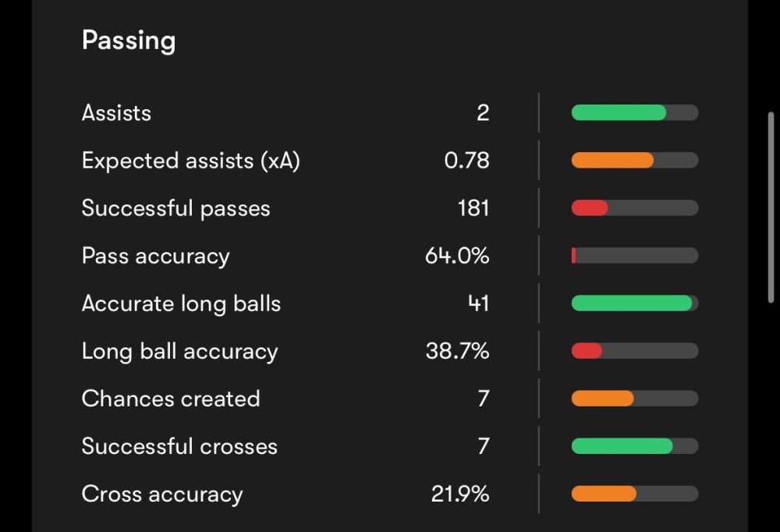Viewport: 780px width, 532px height.
Task: Click the Cross accuracy label
Action: tap(162, 494)
